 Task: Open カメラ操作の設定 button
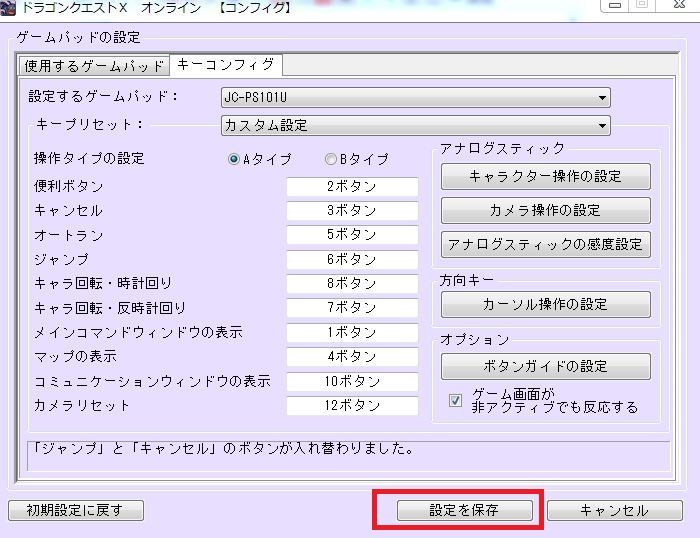[x=546, y=210]
